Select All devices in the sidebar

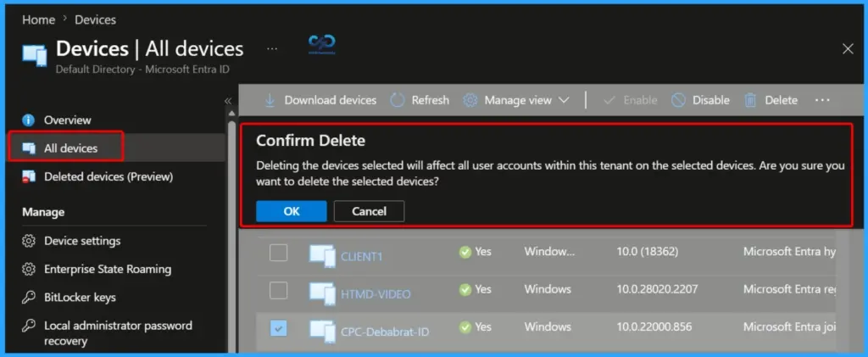(x=71, y=148)
